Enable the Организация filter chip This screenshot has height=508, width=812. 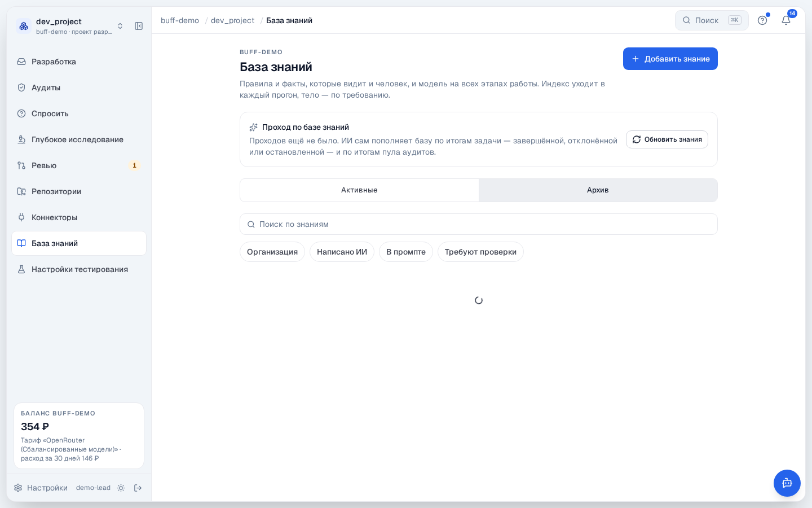(272, 252)
